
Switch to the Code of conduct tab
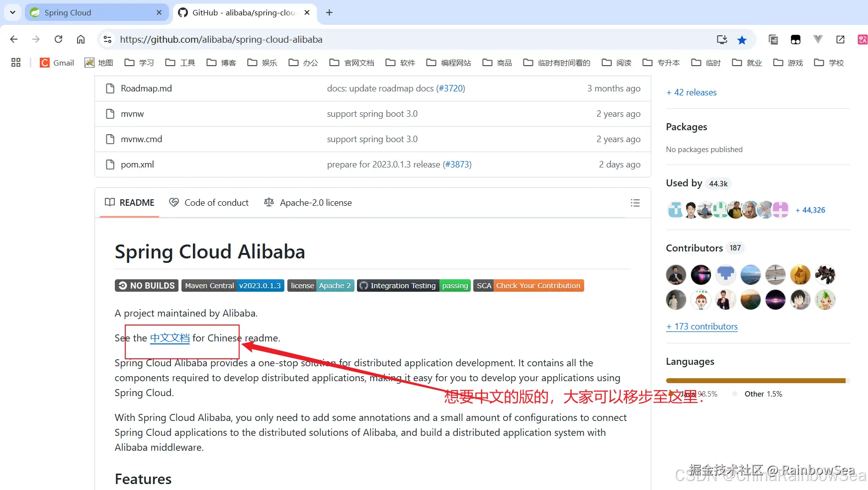click(x=209, y=203)
